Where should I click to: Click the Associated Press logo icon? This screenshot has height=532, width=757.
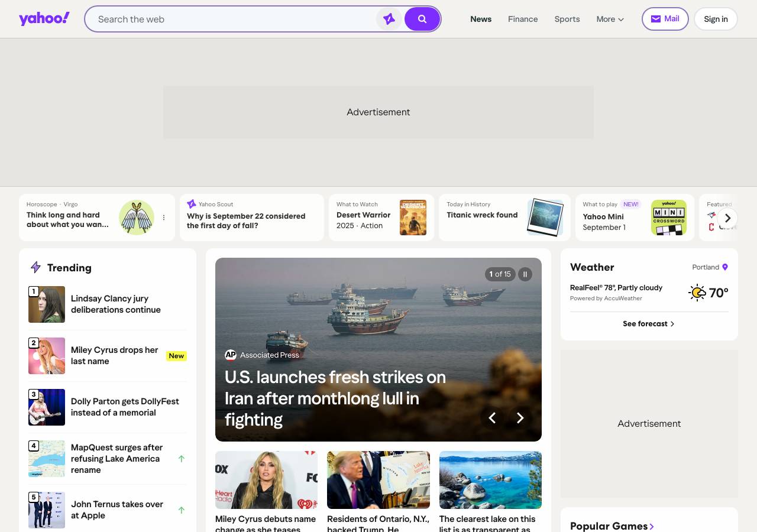231,355
